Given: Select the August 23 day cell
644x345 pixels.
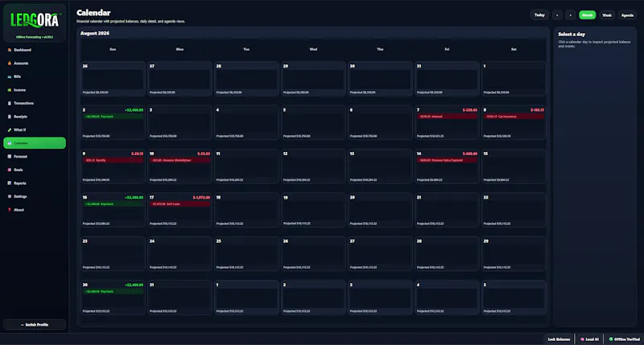Looking at the screenshot, I should 113,254.
